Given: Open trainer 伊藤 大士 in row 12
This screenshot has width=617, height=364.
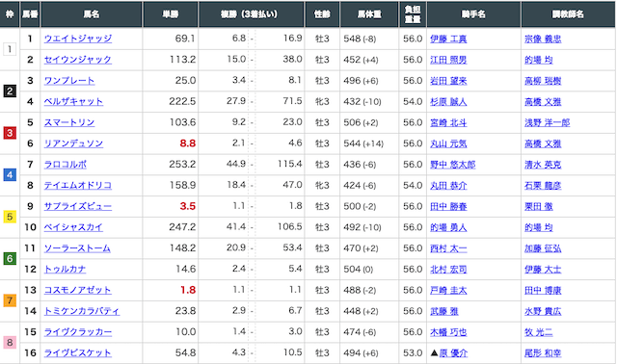Looking at the screenshot, I should click(543, 270).
